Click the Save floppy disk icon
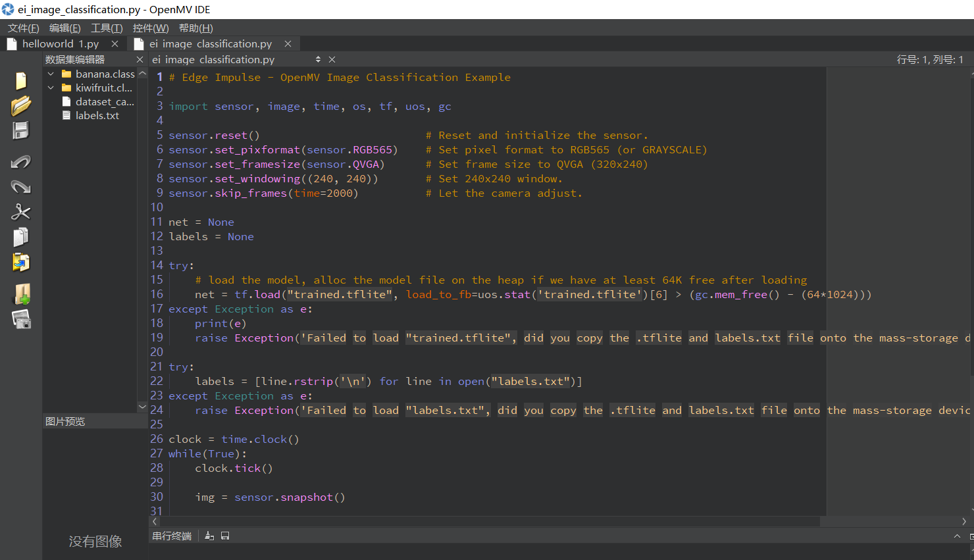974x560 pixels. tap(21, 130)
